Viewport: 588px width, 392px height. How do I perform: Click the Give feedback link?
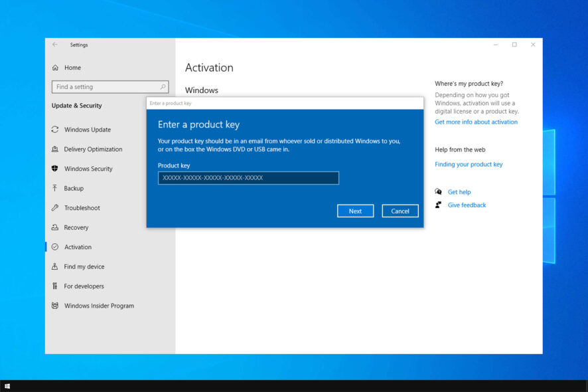click(467, 205)
